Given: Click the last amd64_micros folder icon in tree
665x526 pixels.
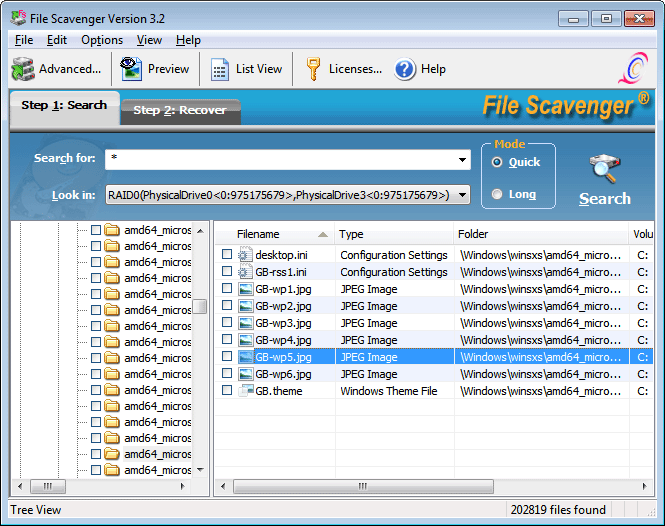Looking at the screenshot, I should 112,470.
